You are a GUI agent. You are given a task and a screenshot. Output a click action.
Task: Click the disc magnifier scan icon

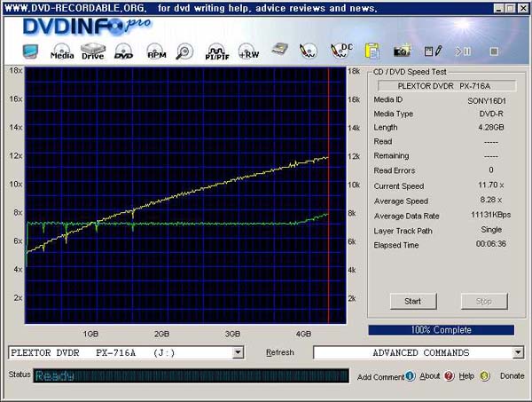(184, 52)
